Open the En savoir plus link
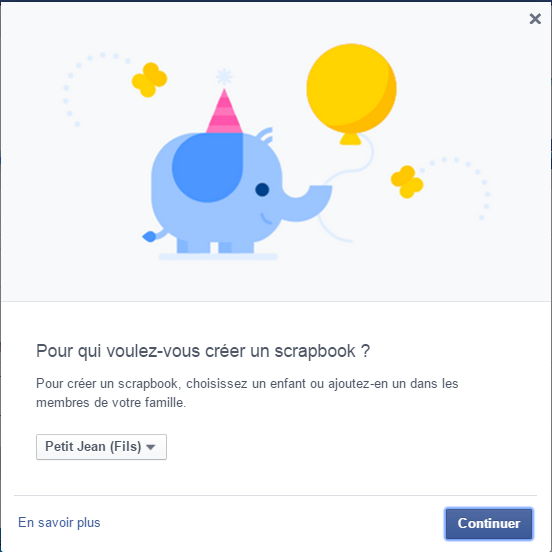Image resolution: width=552 pixels, height=552 pixels. click(59, 522)
